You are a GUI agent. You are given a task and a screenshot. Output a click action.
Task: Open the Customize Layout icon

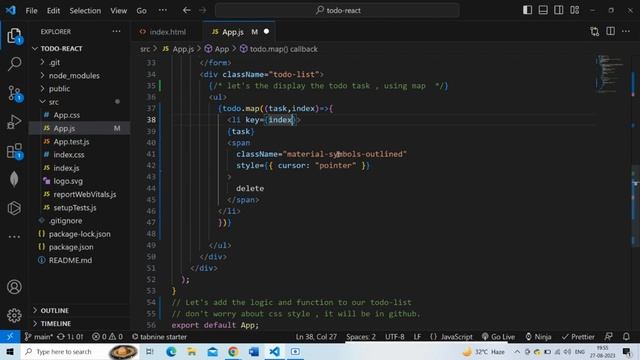coord(575,10)
